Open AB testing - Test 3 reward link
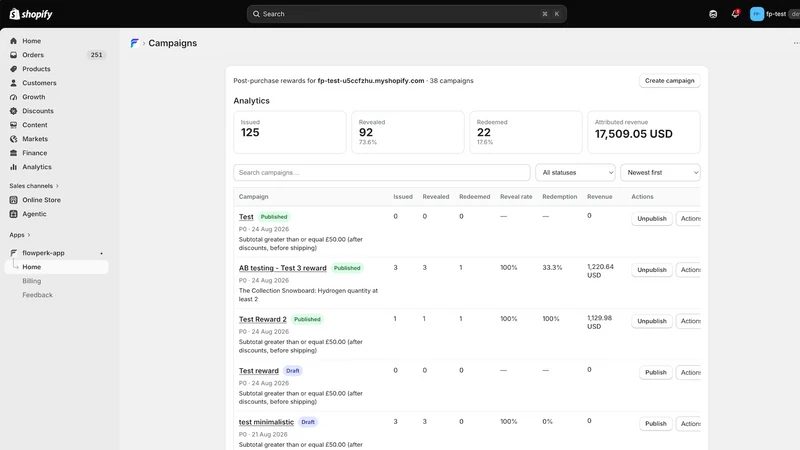Viewport: 800px width, 450px height. (x=283, y=268)
